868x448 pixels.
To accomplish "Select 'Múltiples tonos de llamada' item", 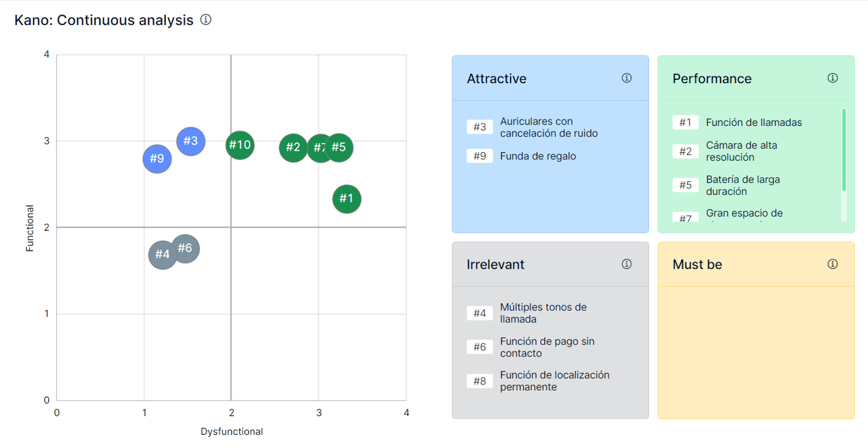I will (x=543, y=314).
